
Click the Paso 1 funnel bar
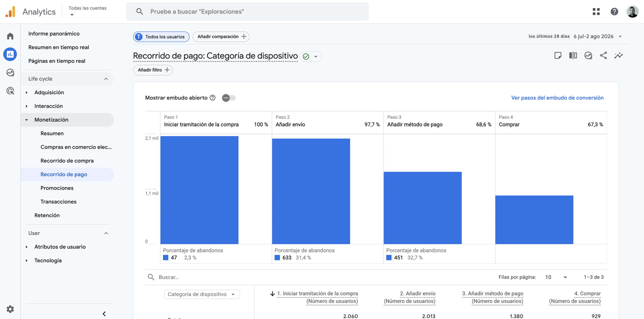pyautogui.click(x=199, y=190)
